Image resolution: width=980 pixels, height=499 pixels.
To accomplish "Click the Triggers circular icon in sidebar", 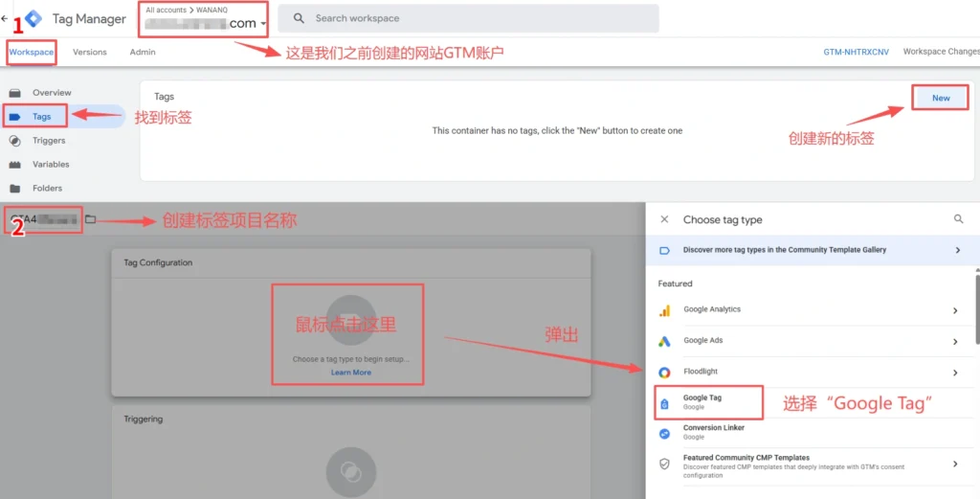I will (15, 141).
